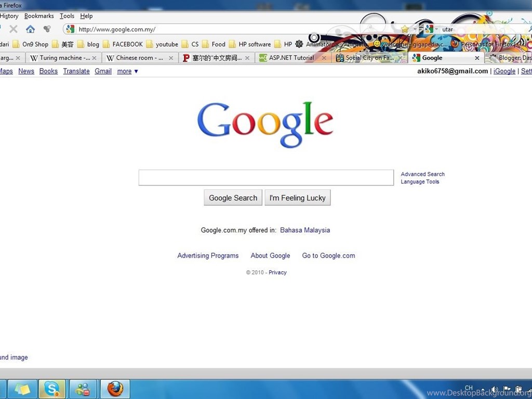Screen dimensions: 532x399
Task: Close the Social City tab
Action: pyautogui.click(x=401, y=58)
